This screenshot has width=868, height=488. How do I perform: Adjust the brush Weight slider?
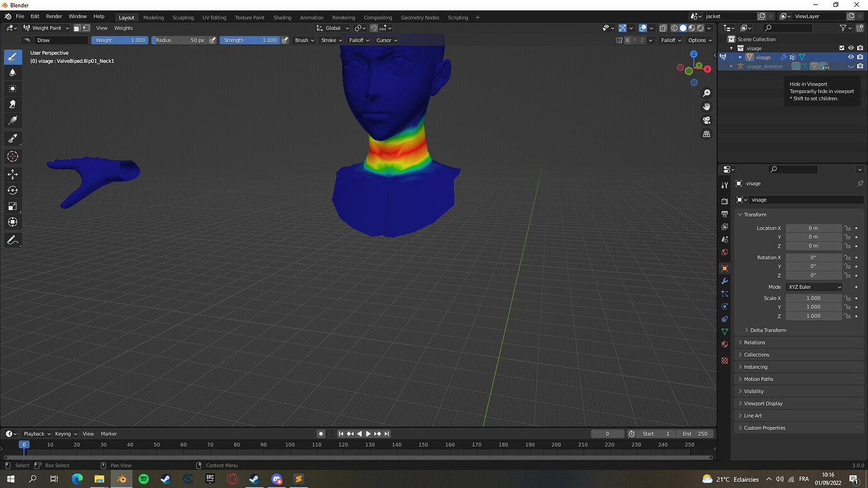point(120,40)
